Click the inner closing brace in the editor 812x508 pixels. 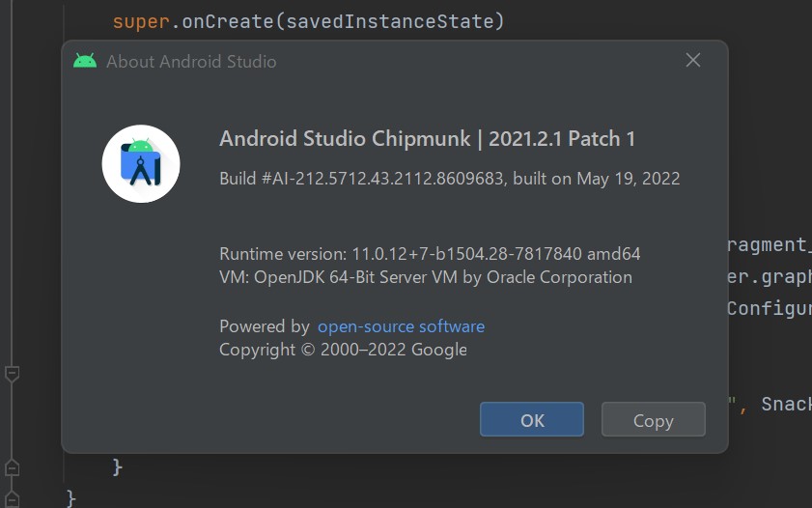[118, 467]
